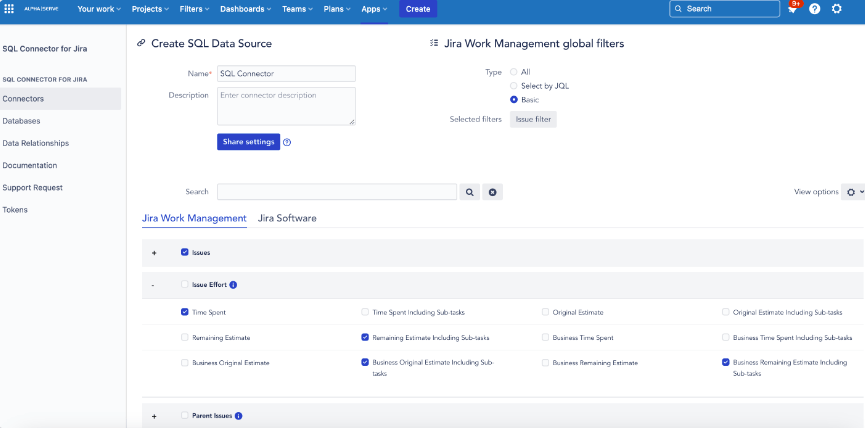Select the All type radio button
Image resolution: width=865 pixels, height=428 pixels.
click(x=514, y=72)
